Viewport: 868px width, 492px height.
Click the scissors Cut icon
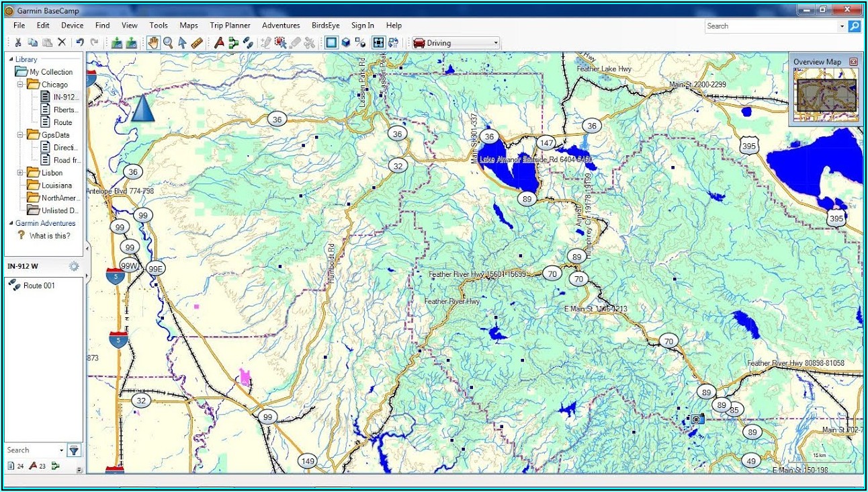(18, 43)
